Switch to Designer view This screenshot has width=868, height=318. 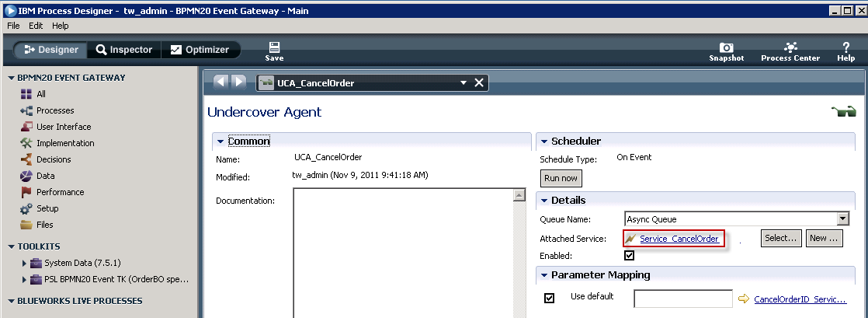(50, 50)
